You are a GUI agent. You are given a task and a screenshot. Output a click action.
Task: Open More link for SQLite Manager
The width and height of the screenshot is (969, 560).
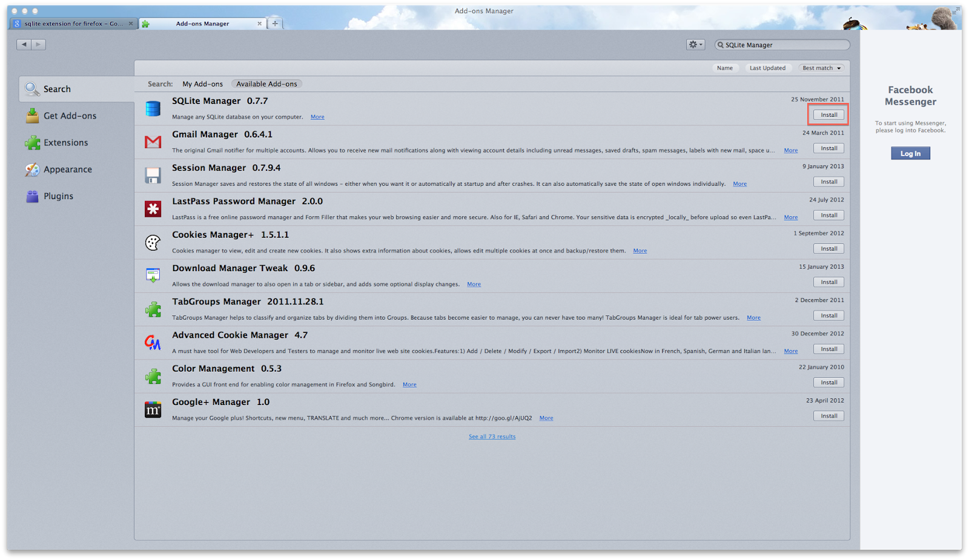coord(317,117)
